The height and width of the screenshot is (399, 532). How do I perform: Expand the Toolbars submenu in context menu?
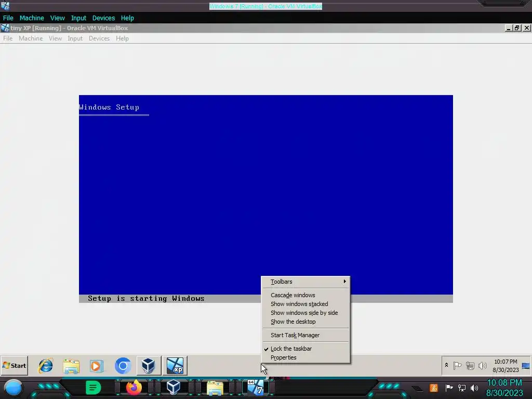(306, 282)
